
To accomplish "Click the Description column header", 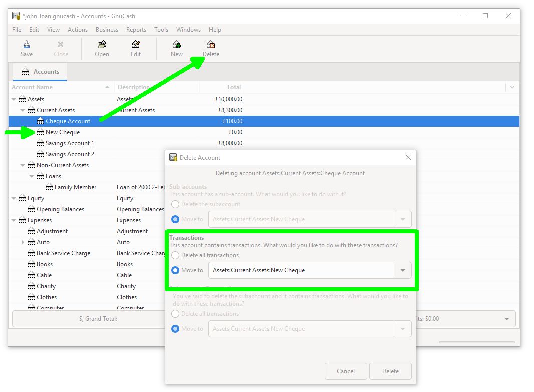I will (157, 87).
